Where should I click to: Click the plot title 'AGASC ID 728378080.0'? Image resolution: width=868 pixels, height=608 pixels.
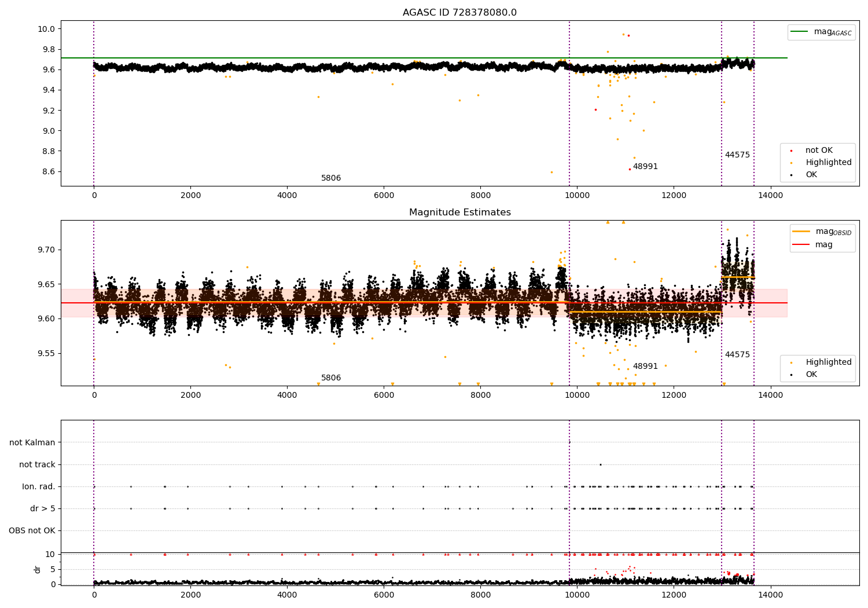(459, 13)
